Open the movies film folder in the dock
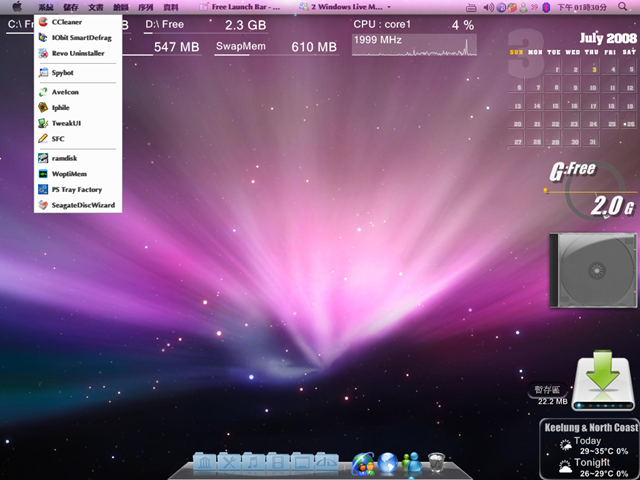Image resolution: width=640 pixels, height=480 pixels. tap(278, 463)
